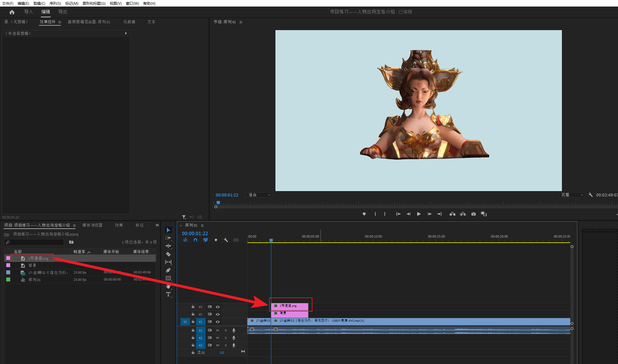618x364 pixels.
Task: Select the Type tool
Action: 168,294
